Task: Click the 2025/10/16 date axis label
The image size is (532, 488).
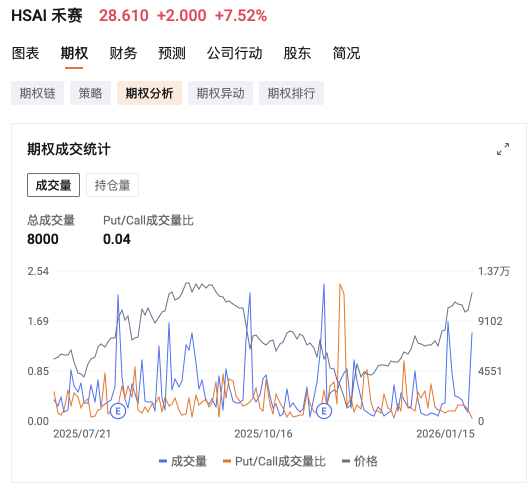Action: pyautogui.click(x=263, y=434)
